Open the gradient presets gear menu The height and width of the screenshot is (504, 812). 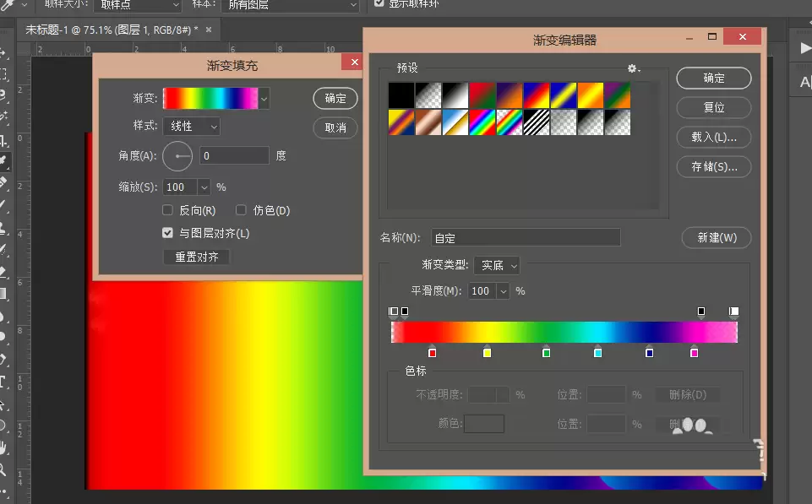634,68
